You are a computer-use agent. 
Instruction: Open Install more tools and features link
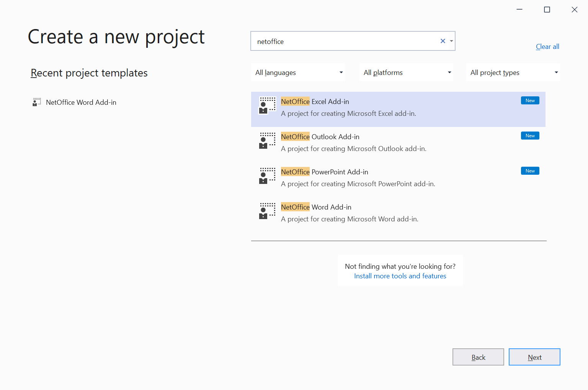400,276
